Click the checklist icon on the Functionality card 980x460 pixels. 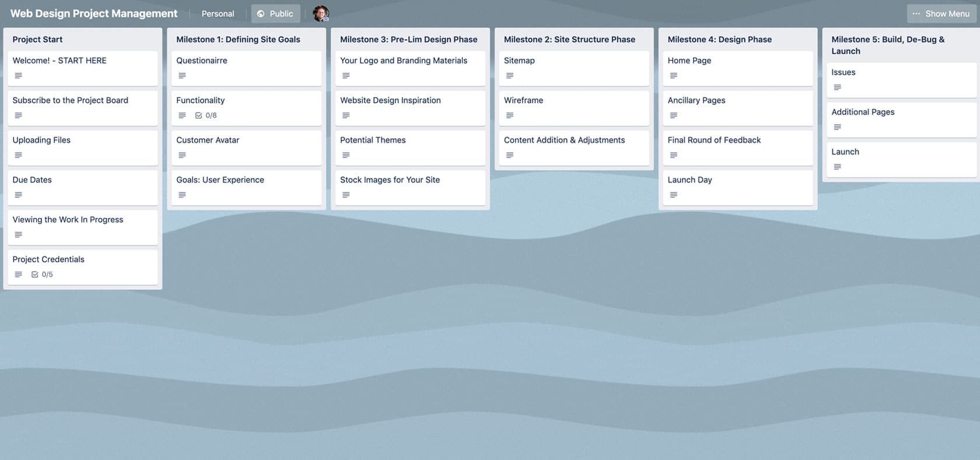coord(198,115)
